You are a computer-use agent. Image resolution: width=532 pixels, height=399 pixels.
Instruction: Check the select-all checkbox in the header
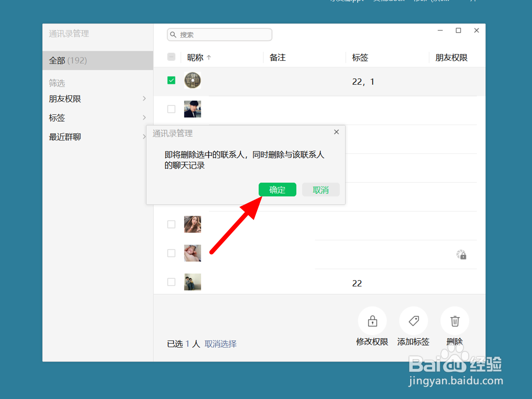(171, 57)
